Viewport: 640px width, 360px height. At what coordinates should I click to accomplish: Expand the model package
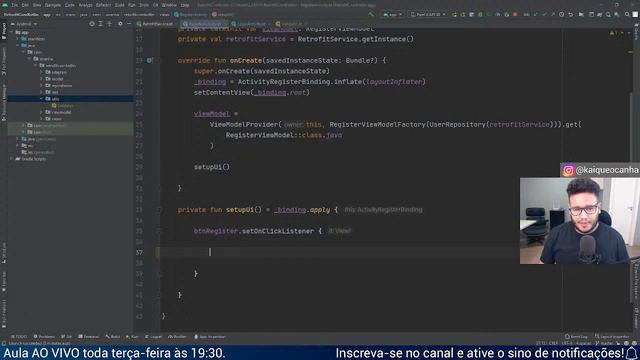[42, 79]
